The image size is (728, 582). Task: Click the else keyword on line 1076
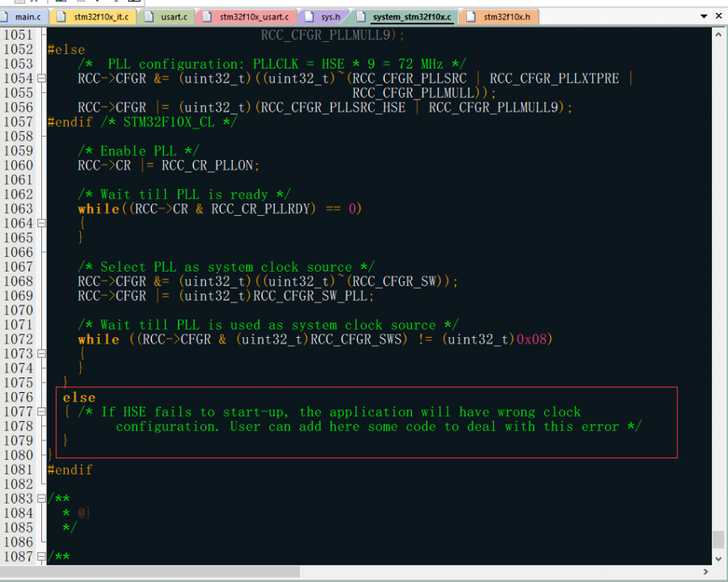coord(79,398)
